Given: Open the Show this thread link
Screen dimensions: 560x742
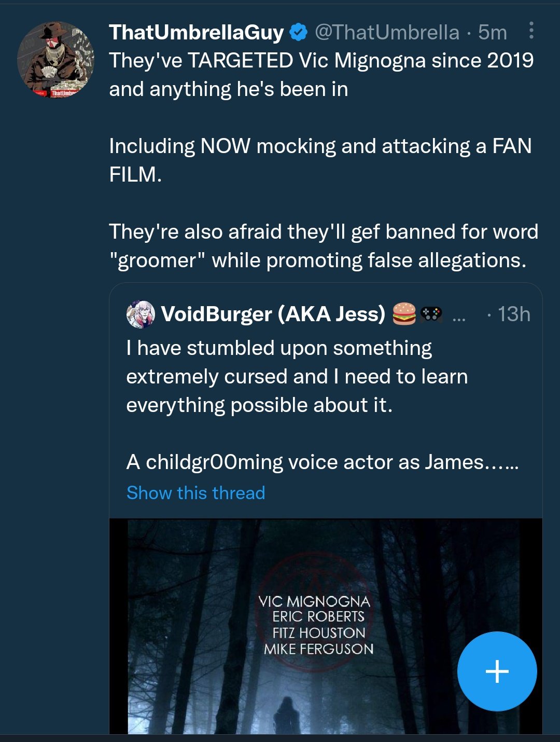Looking at the screenshot, I should pyautogui.click(x=195, y=492).
